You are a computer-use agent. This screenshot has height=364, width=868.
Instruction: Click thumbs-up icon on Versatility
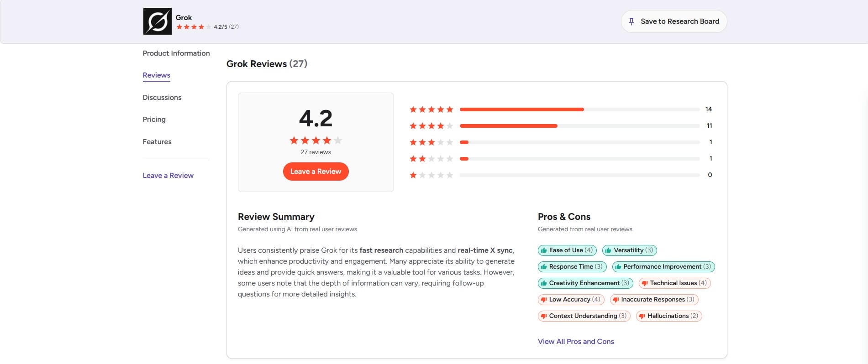[608, 250]
